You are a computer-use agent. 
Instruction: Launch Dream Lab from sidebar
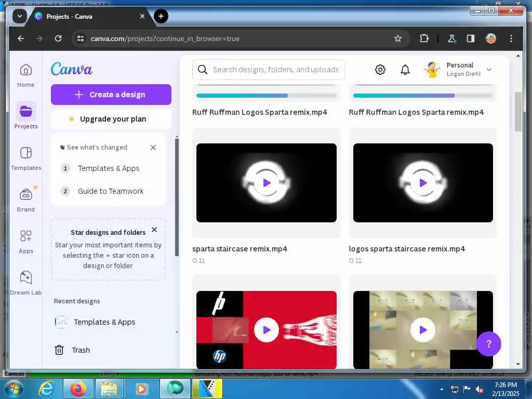coord(26,283)
